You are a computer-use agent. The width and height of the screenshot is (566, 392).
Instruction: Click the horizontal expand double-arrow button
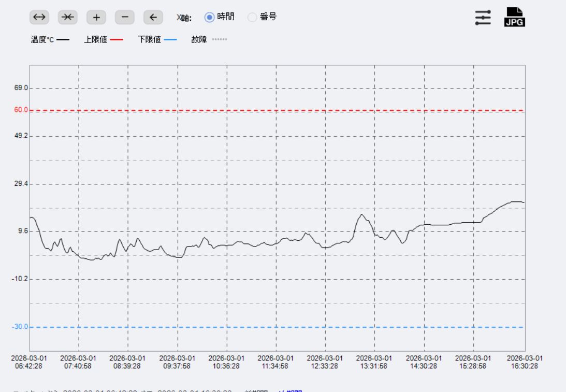pyautogui.click(x=39, y=17)
